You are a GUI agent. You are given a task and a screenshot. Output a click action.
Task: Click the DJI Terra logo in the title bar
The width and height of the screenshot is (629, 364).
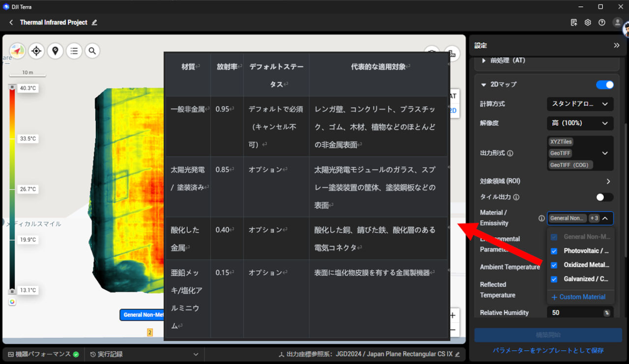click(6, 7)
